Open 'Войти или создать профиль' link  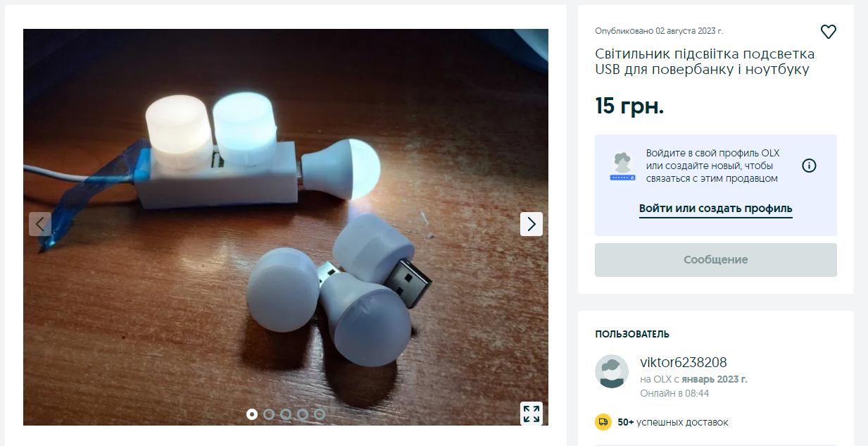tap(716, 209)
